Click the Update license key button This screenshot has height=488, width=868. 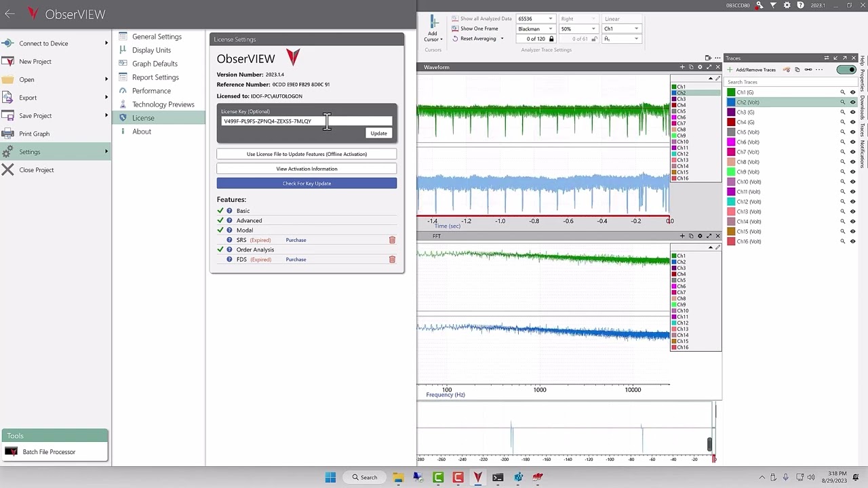coord(378,134)
